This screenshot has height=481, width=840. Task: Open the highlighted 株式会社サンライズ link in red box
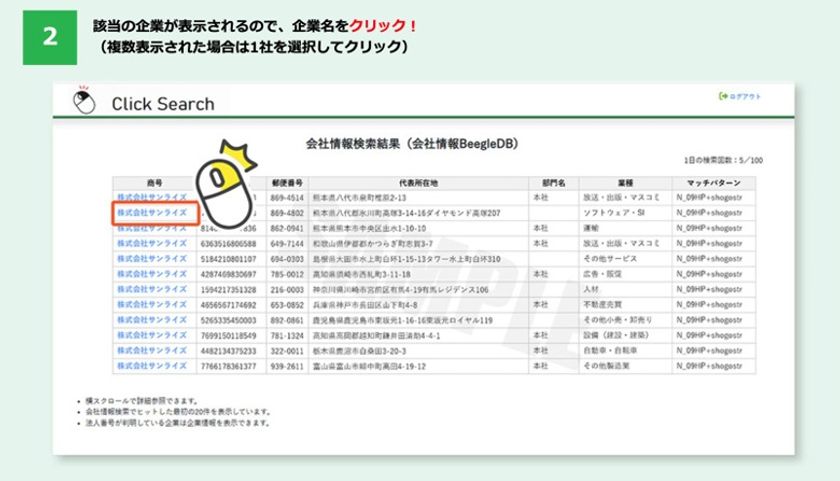point(152,213)
